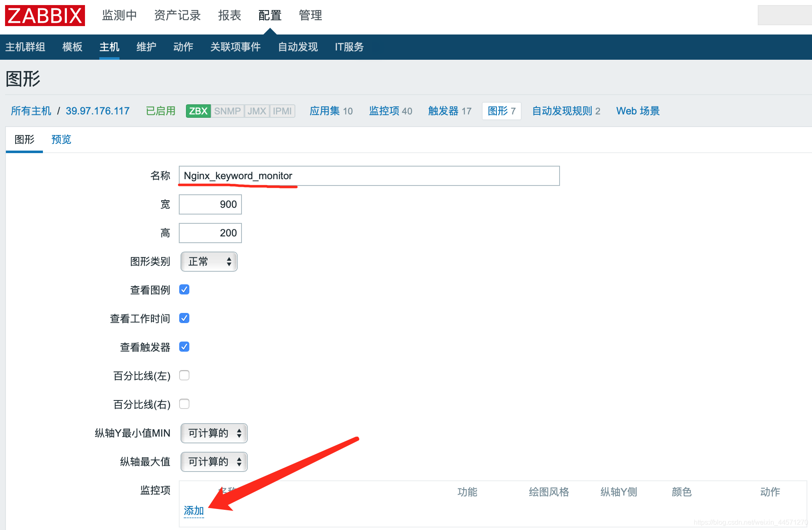Open the 纵轴最大值 dropdown
The height and width of the screenshot is (530, 812).
click(214, 462)
